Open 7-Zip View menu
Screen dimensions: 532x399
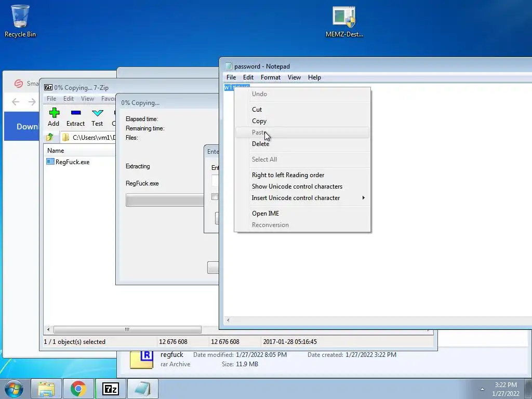(x=87, y=98)
